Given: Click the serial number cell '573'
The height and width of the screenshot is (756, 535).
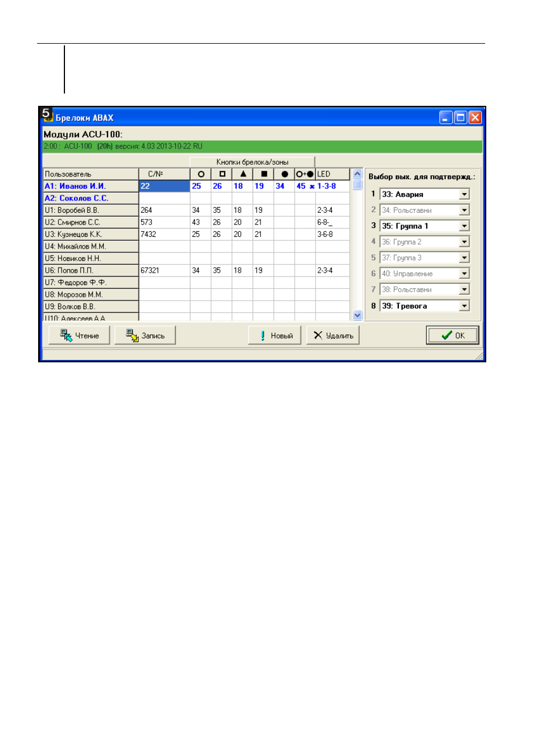Looking at the screenshot, I should pyautogui.click(x=164, y=222).
